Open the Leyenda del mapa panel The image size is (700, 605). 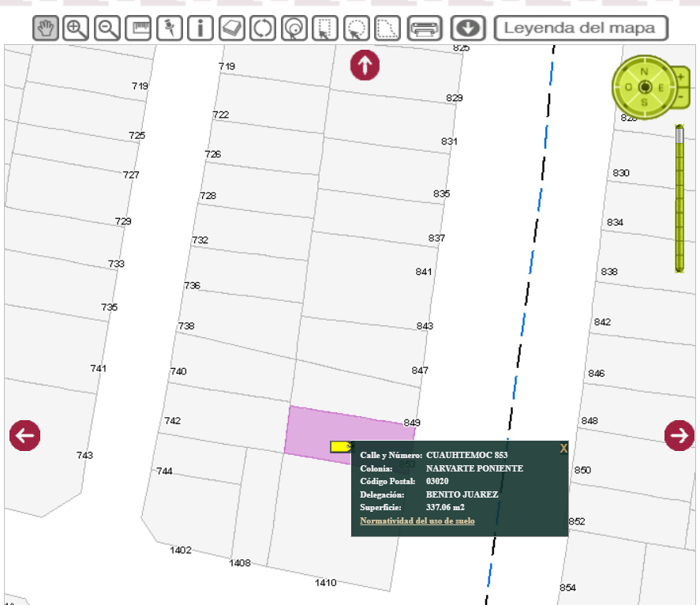click(x=580, y=28)
